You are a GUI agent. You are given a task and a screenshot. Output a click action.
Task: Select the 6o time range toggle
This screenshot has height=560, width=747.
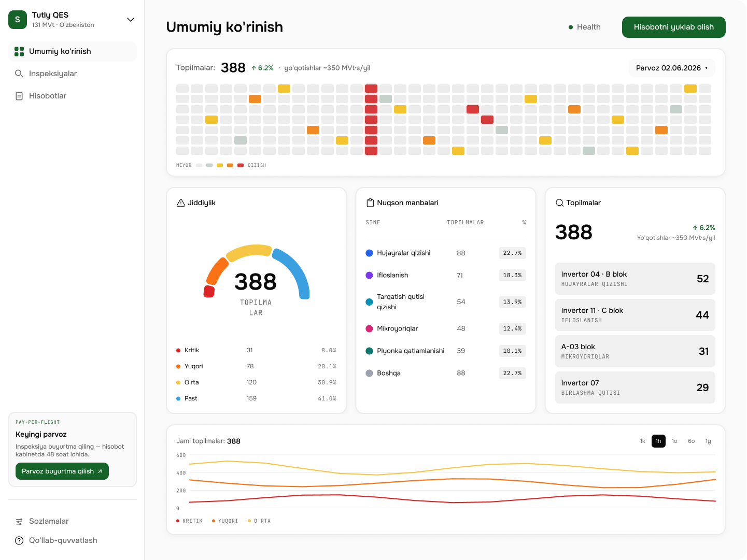tap(691, 441)
